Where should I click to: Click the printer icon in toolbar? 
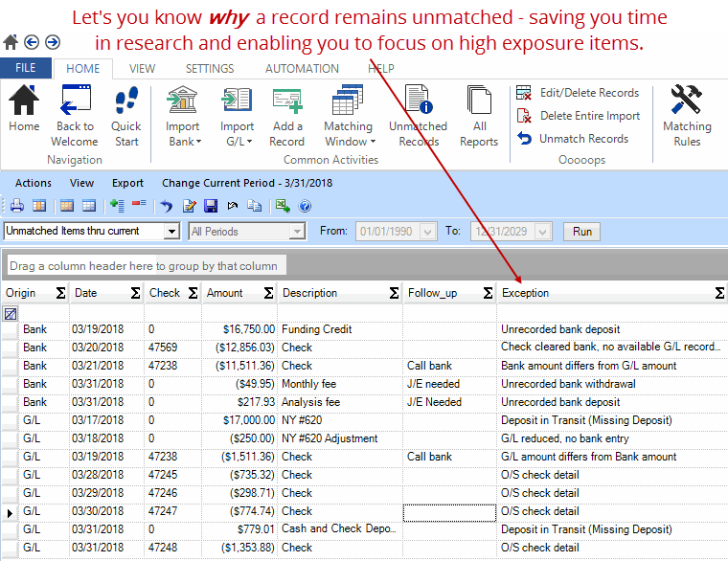click(17, 205)
